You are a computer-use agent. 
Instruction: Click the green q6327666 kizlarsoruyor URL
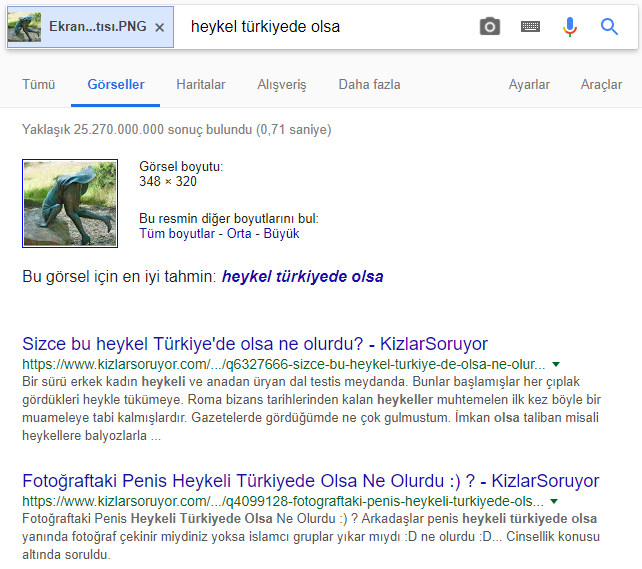pos(283,364)
